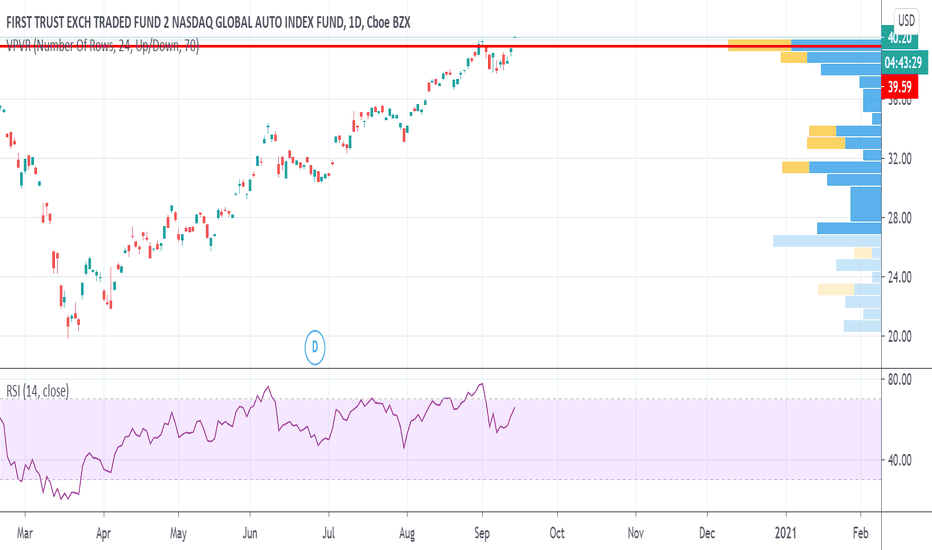Screen dimensions: 932x550
Task: Click the Sep date label on time axis
Action: pos(482,533)
